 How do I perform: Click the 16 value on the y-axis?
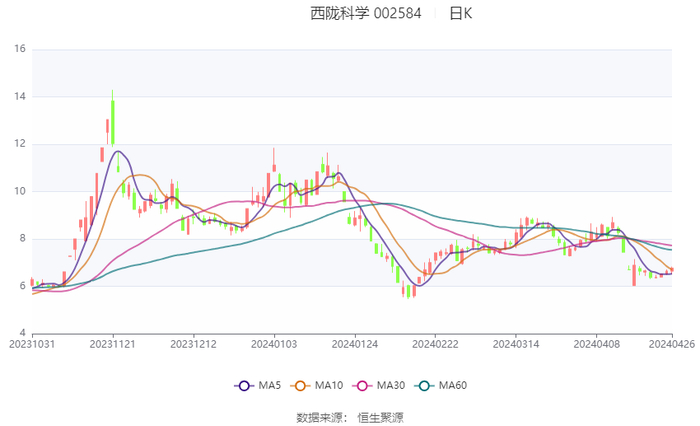point(19,49)
